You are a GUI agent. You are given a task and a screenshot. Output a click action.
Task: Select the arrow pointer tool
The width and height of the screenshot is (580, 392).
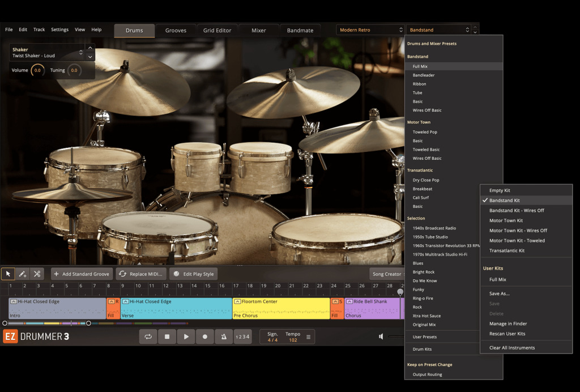pyautogui.click(x=8, y=274)
